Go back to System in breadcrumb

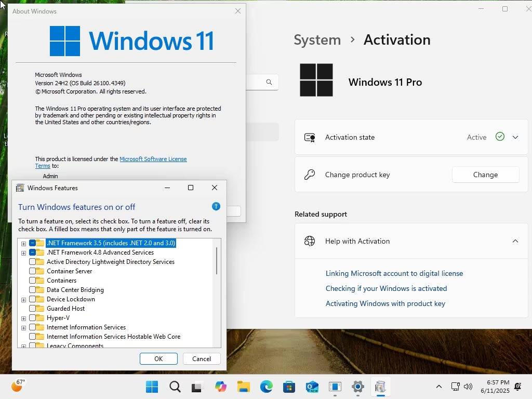(x=317, y=39)
